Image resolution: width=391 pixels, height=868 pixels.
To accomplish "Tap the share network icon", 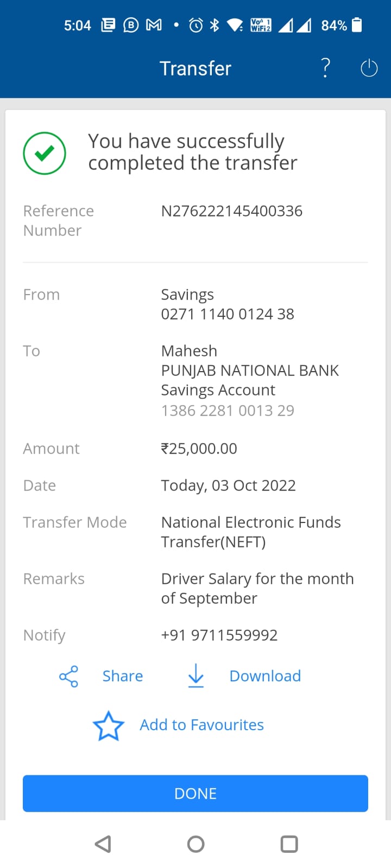I will pos(68,676).
